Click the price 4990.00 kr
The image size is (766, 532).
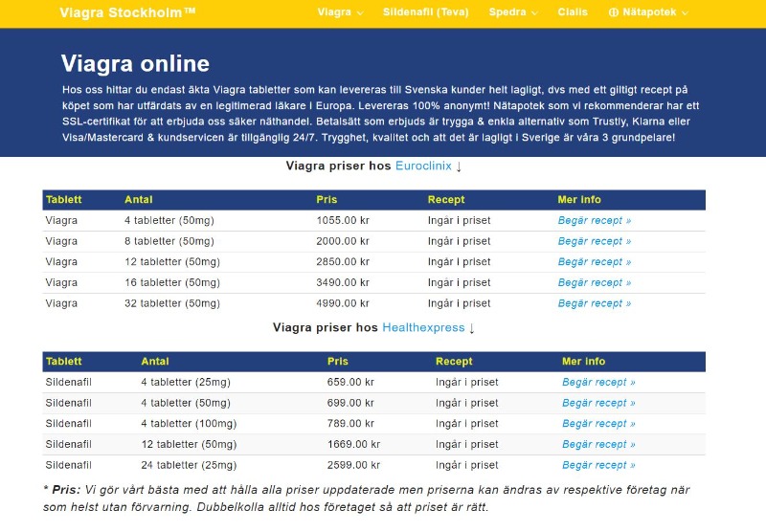tap(343, 303)
